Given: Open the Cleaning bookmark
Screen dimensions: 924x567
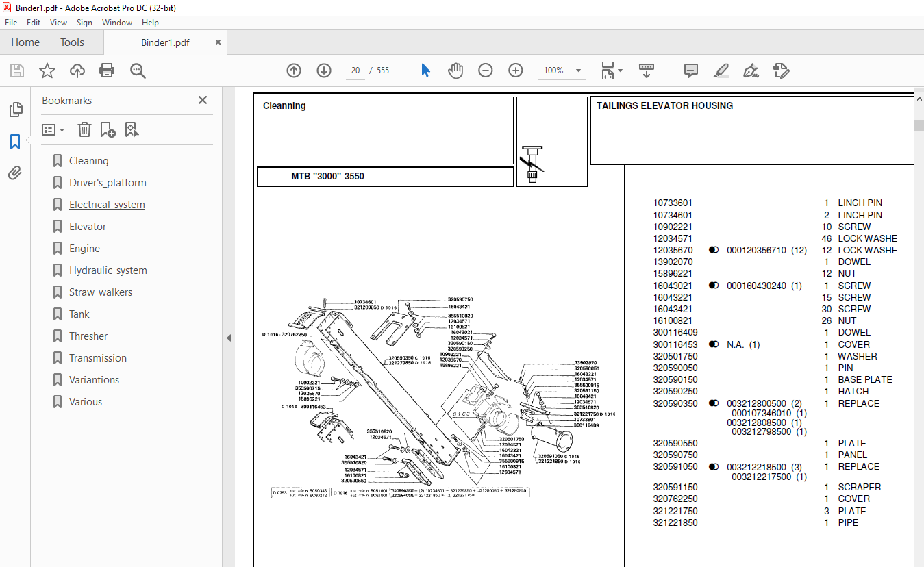Looking at the screenshot, I should pyautogui.click(x=88, y=161).
